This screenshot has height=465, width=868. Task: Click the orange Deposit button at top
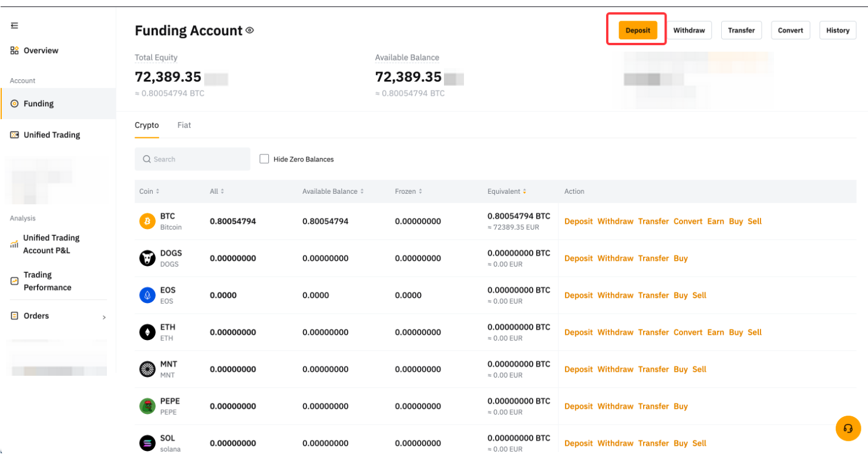coord(637,31)
